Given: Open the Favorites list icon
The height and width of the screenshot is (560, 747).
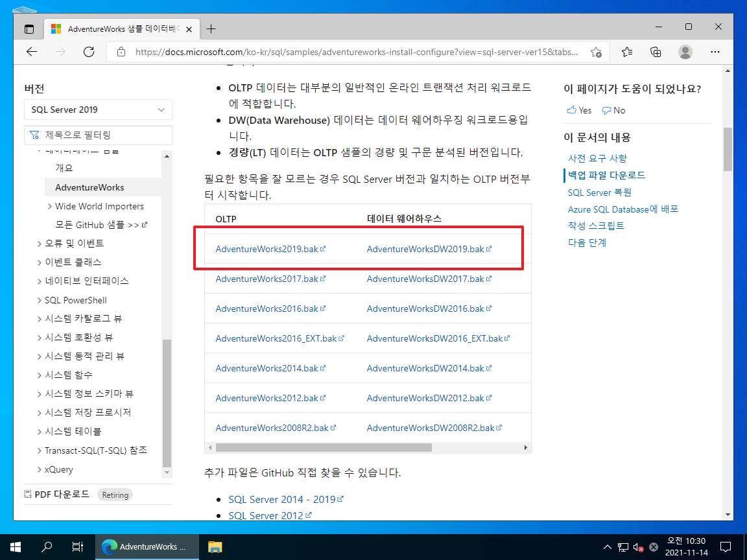Looking at the screenshot, I should (627, 52).
